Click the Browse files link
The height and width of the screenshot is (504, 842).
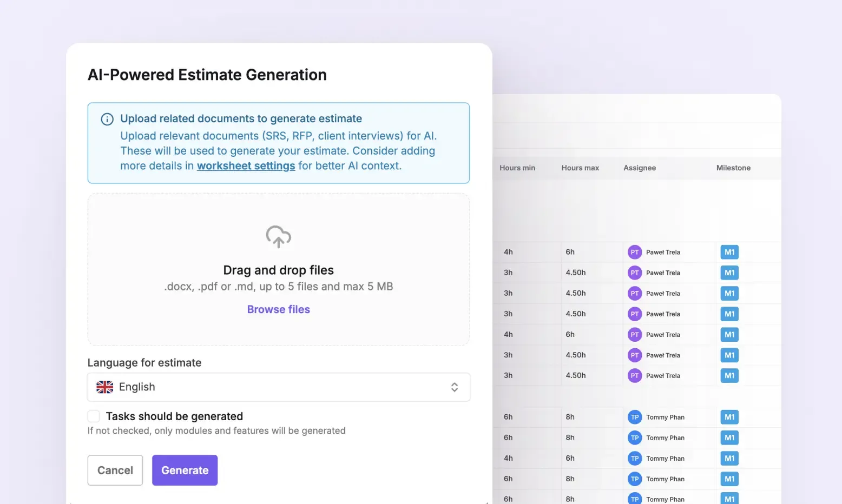[x=279, y=309]
